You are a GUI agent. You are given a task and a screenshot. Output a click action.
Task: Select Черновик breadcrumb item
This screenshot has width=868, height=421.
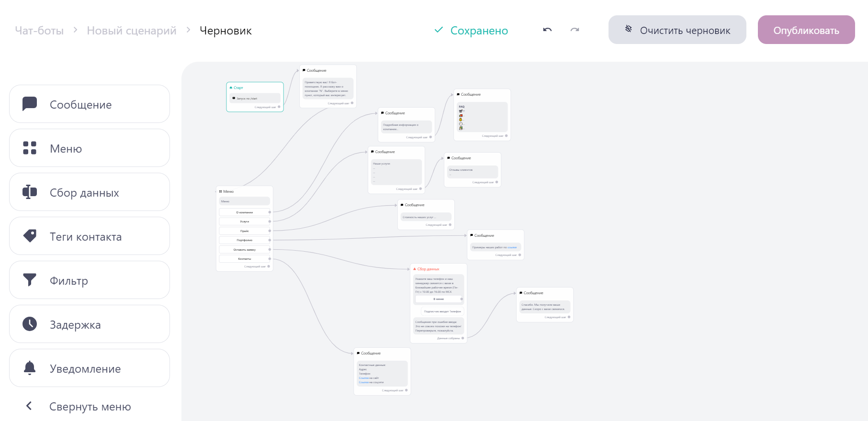tap(225, 31)
